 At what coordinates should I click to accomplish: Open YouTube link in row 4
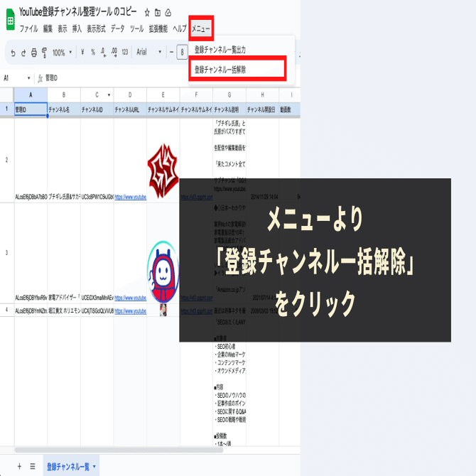point(130,311)
